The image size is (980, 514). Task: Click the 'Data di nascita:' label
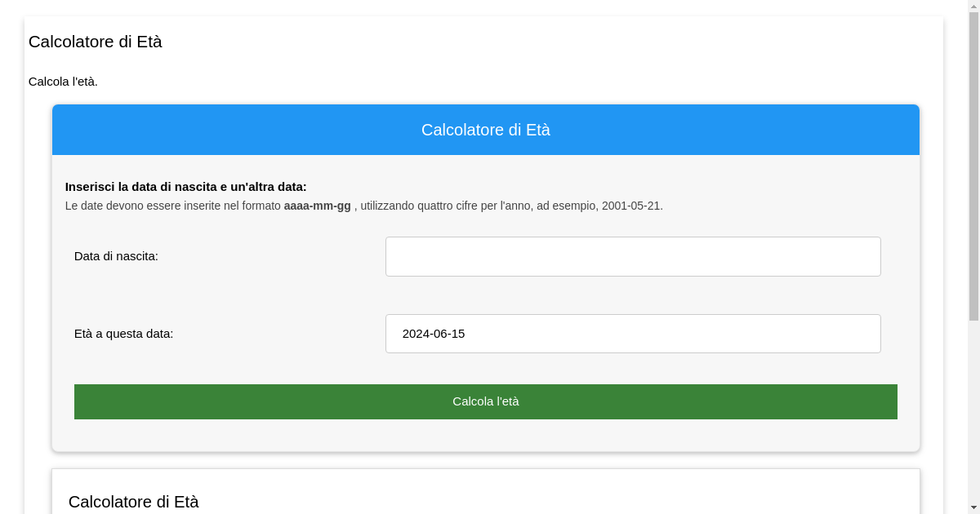click(116, 256)
